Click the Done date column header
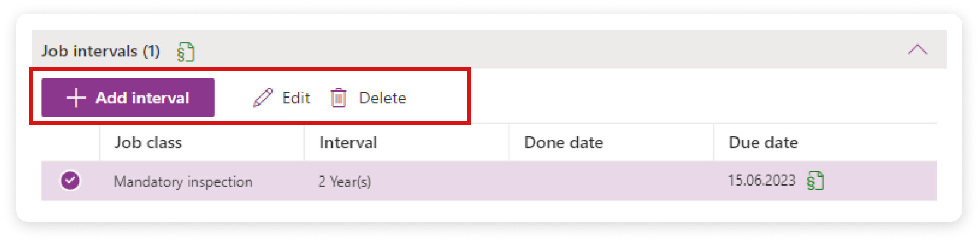Image resolution: width=980 pixels, height=242 pixels. 563,143
